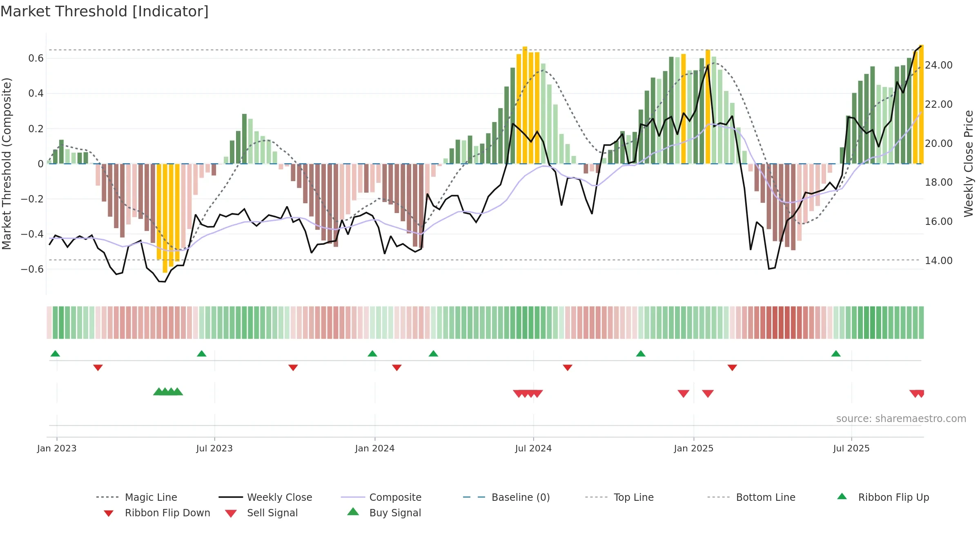980x551 pixels.
Task: Toggle the Magic Line legend entry
Action: click(137, 497)
